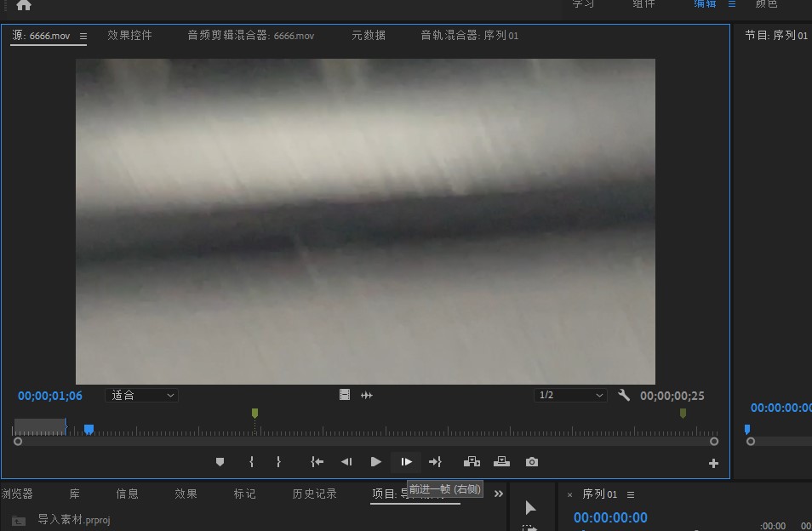The width and height of the screenshot is (812, 531).
Task: Go to Out point
Action: (436, 462)
